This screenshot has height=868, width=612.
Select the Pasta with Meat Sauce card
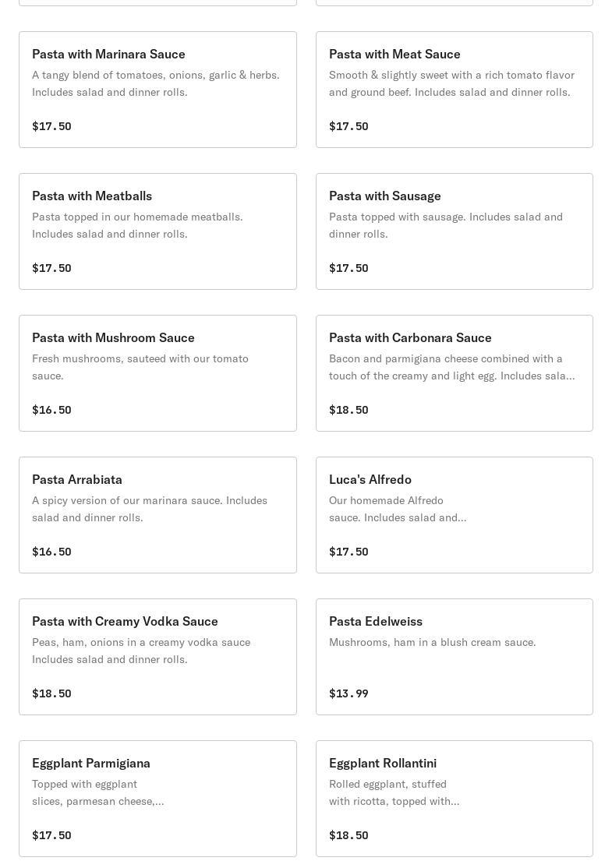click(455, 90)
